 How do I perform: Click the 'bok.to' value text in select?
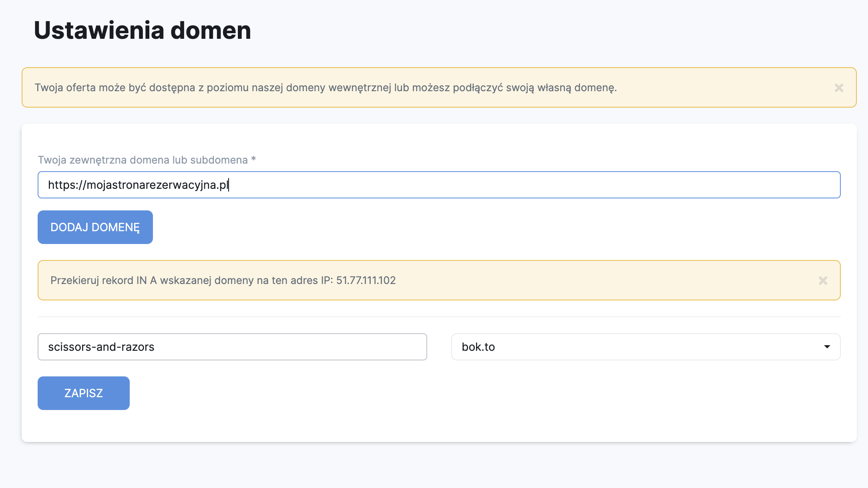pyautogui.click(x=478, y=347)
